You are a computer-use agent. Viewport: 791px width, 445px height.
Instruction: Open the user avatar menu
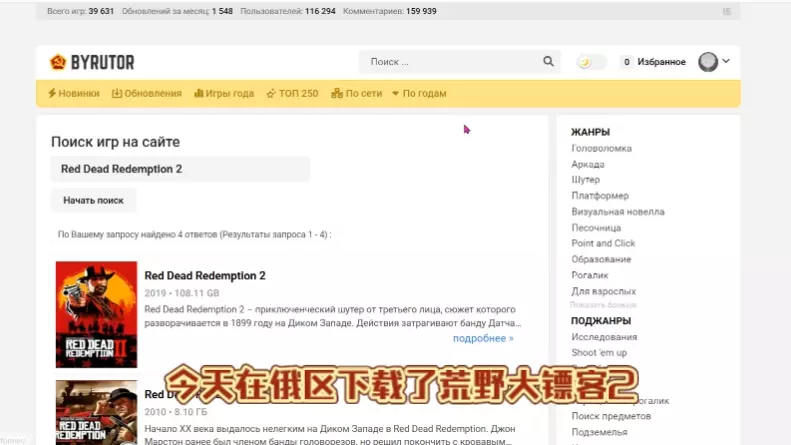(708, 62)
